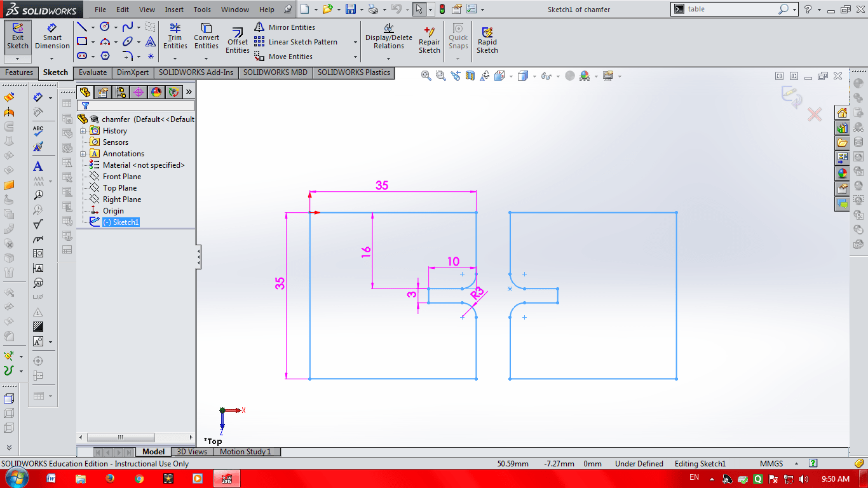Open the File menu
Image resolution: width=868 pixels, height=488 pixels.
tap(101, 10)
